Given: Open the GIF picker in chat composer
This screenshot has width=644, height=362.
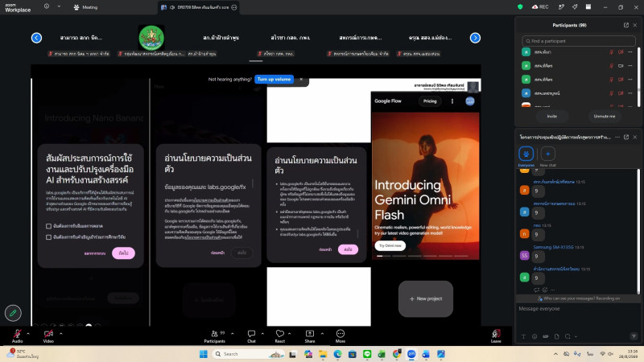Looking at the screenshot, I should click(546, 336).
